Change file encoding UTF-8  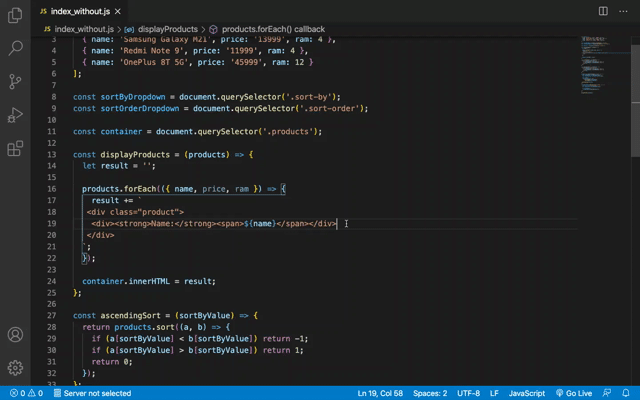pos(468,393)
